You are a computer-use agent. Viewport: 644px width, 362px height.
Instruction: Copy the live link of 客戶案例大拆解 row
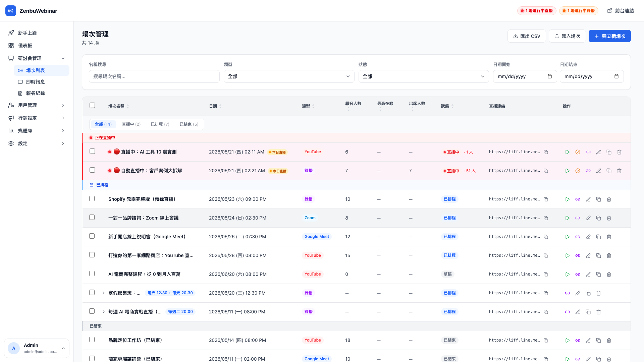pyautogui.click(x=546, y=171)
